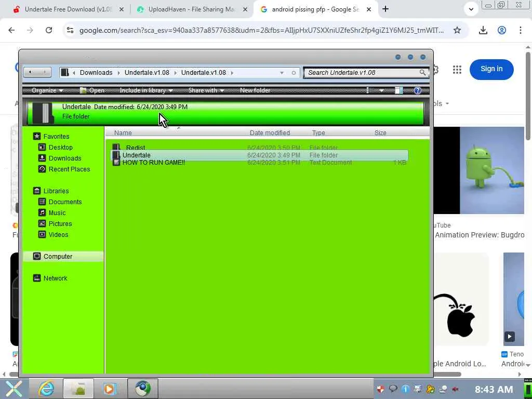Reload the Chrome page

(x=49, y=30)
